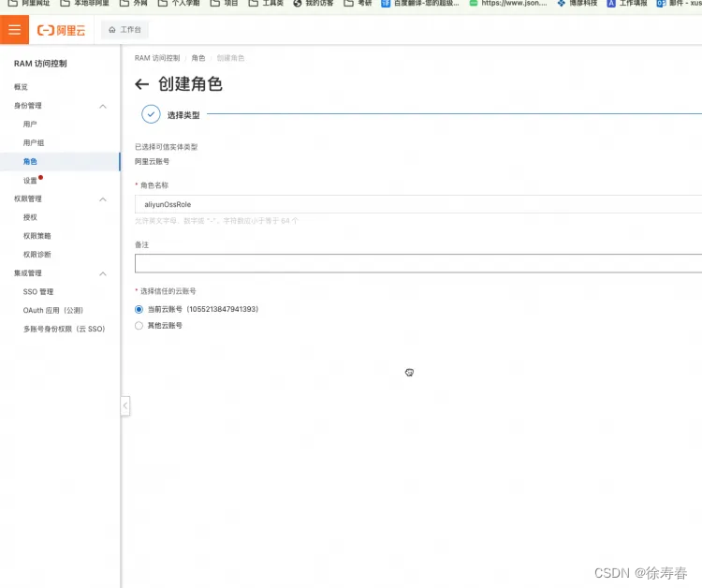702x588 pixels.
Task: Open the 我的访客 bookmark
Action: (313, 3)
